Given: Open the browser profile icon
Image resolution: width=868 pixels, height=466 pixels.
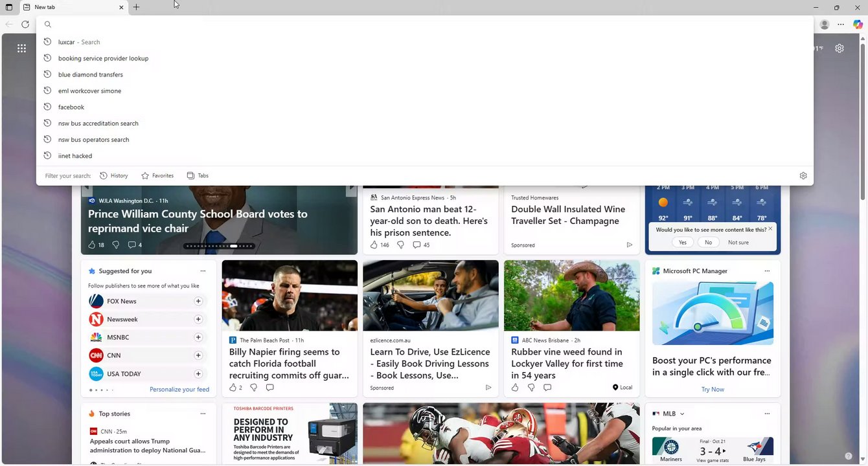Looking at the screenshot, I should [x=824, y=24].
